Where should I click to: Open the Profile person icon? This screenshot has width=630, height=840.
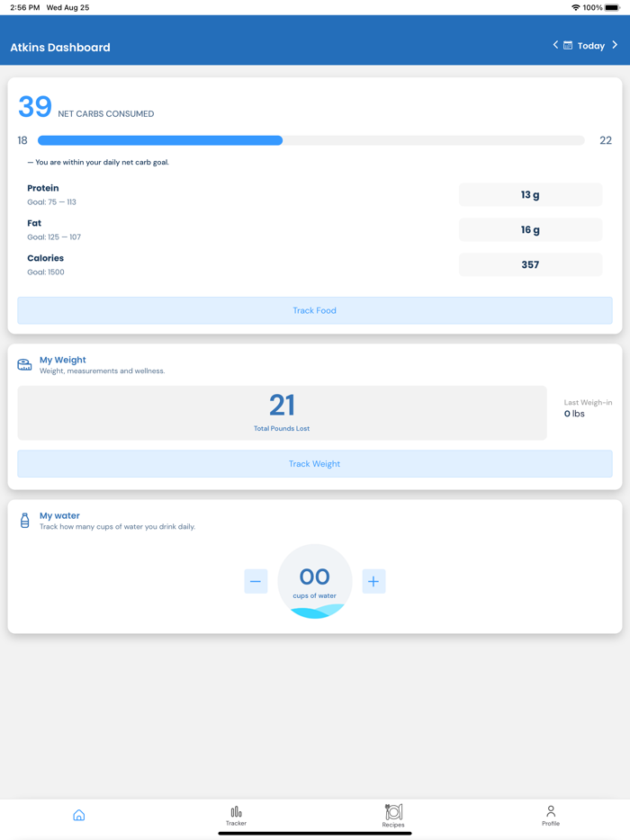pyautogui.click(x=551, y=810)
